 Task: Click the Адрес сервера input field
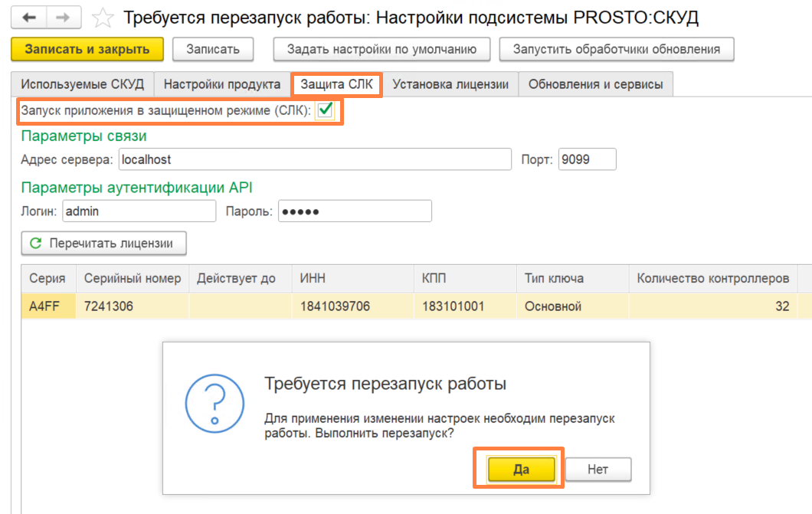(315, 159)
